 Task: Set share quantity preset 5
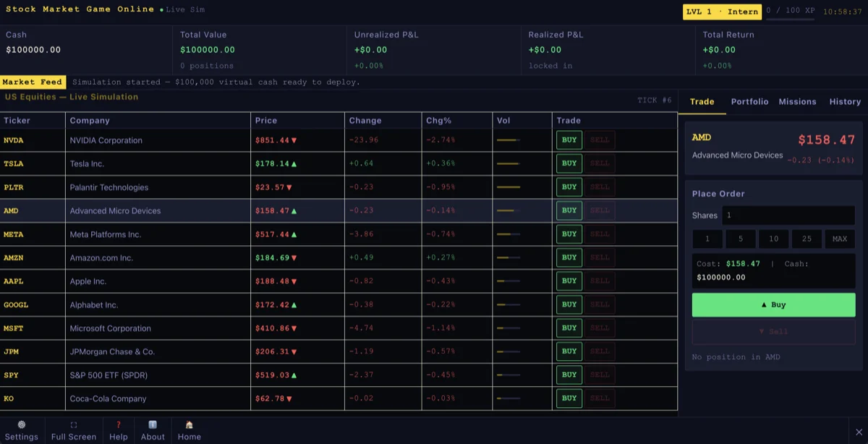point(741,239)
